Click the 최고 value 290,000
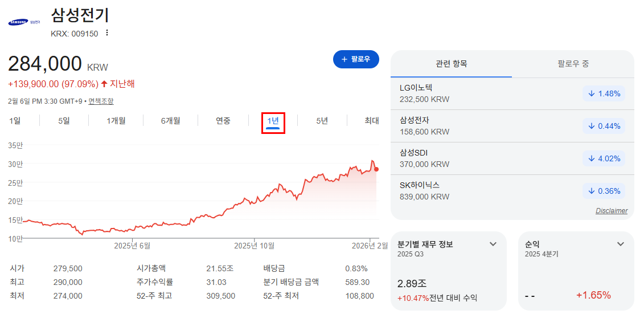Viewport: 644px width, 318px height. point(68,282)
